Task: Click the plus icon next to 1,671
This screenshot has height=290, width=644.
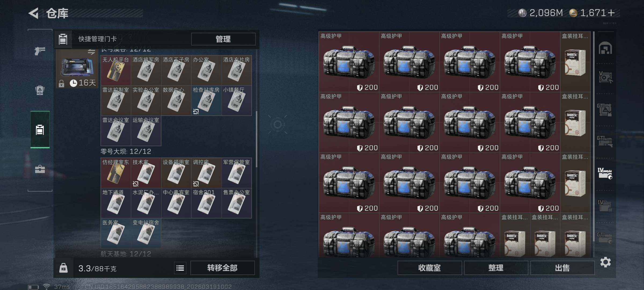Action: pos(611,13)
